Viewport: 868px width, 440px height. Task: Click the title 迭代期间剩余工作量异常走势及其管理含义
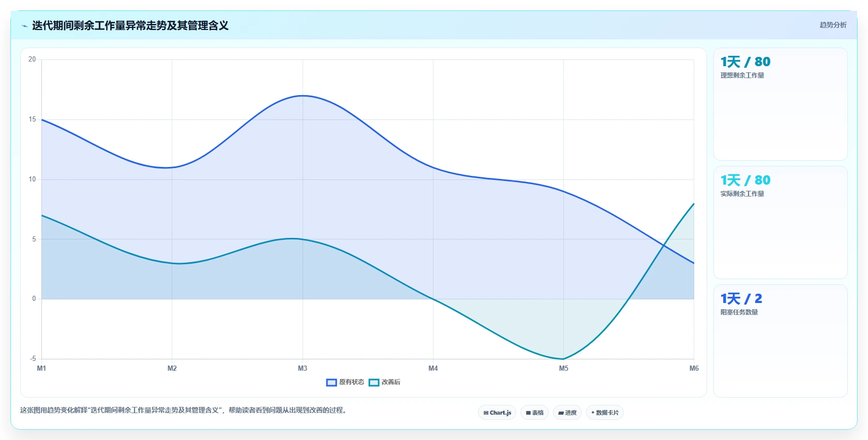click(130, 25)
